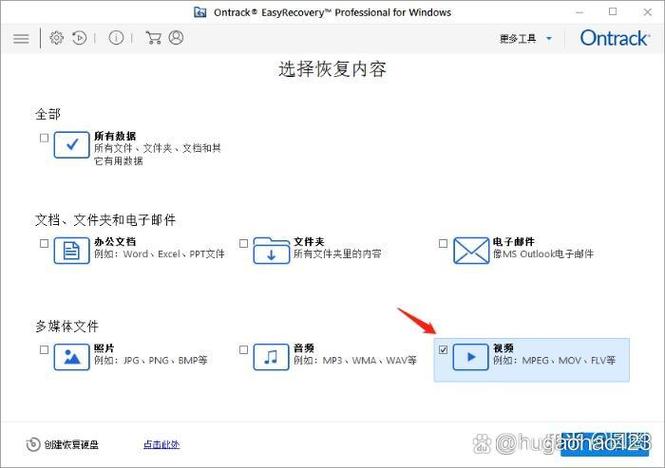Click the text 例如: MP3、WMA、WAV等
This screenshot has height=468, width=665.
pos(355,360)
